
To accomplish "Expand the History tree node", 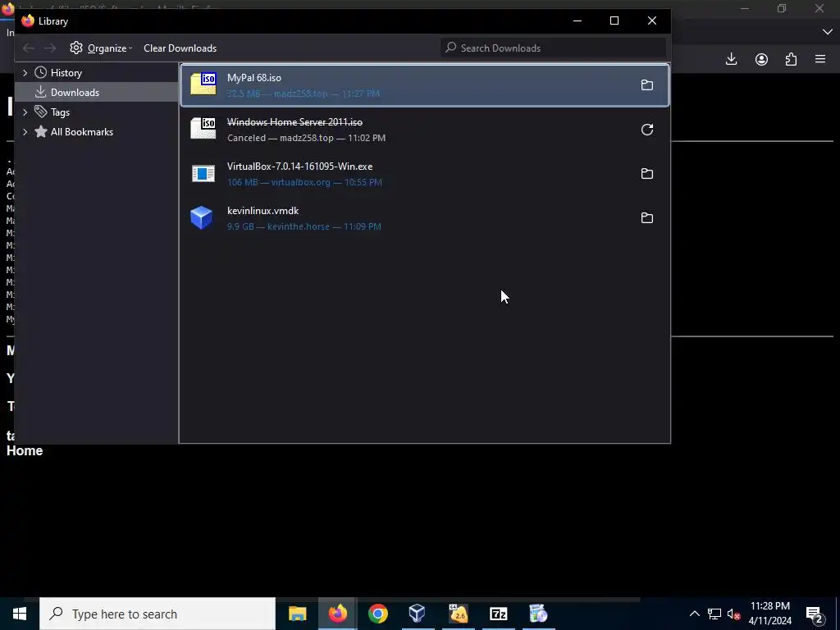I will coord(25,72).
